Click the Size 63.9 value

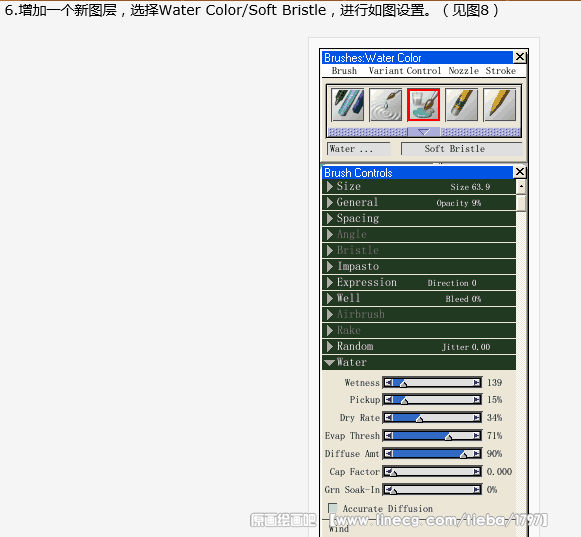pos(470,187)
